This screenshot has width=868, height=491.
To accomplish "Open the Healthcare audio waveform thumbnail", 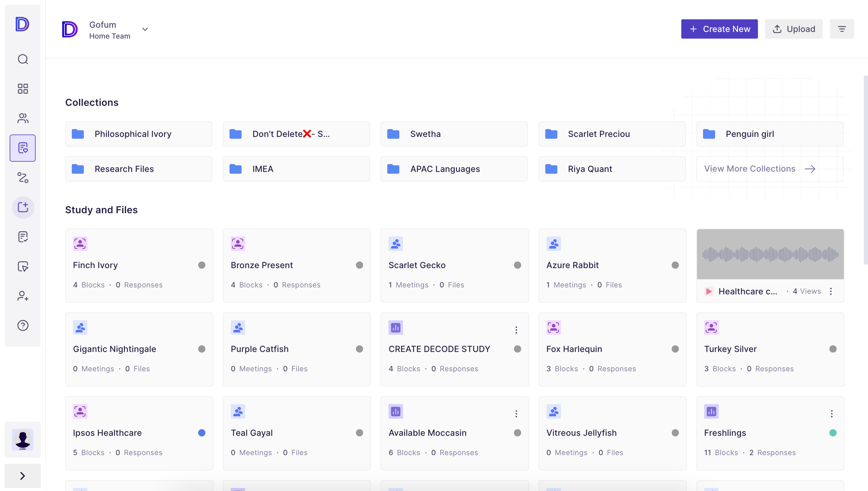I will click(x=770, y=254).
